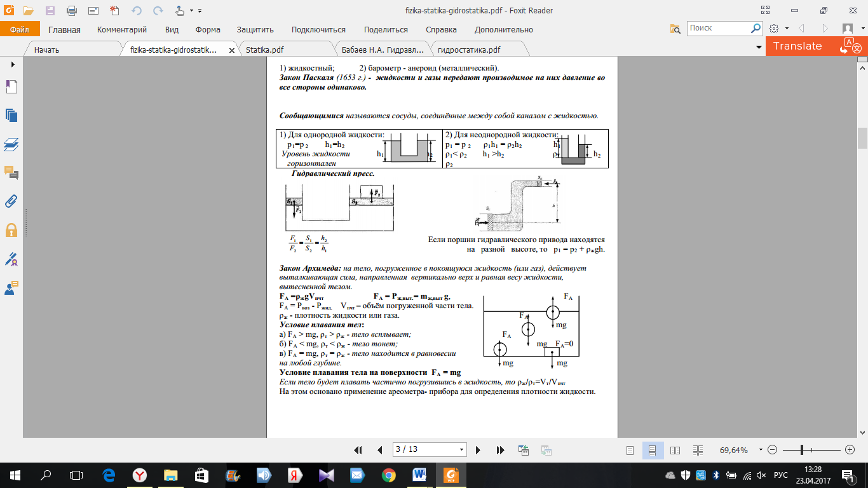868x488 pixels.
Task: Open the document tab list dropdown arrow
Action: pyautogui.click(x=759, y=48)
